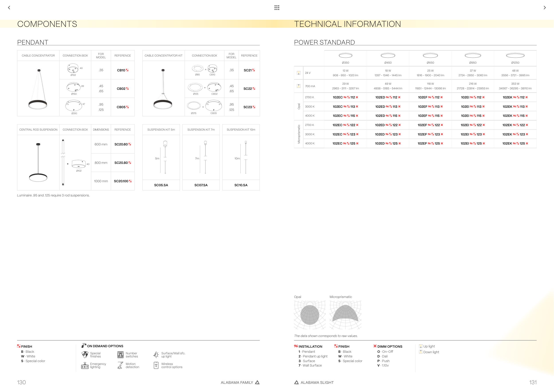Click the Up light legend icon

[421, 346]
